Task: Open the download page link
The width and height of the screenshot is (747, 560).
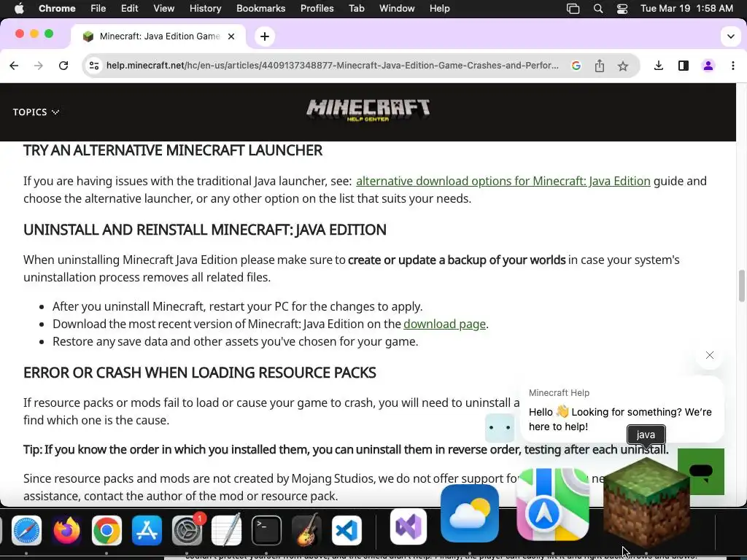Action: tap(444, 324)
